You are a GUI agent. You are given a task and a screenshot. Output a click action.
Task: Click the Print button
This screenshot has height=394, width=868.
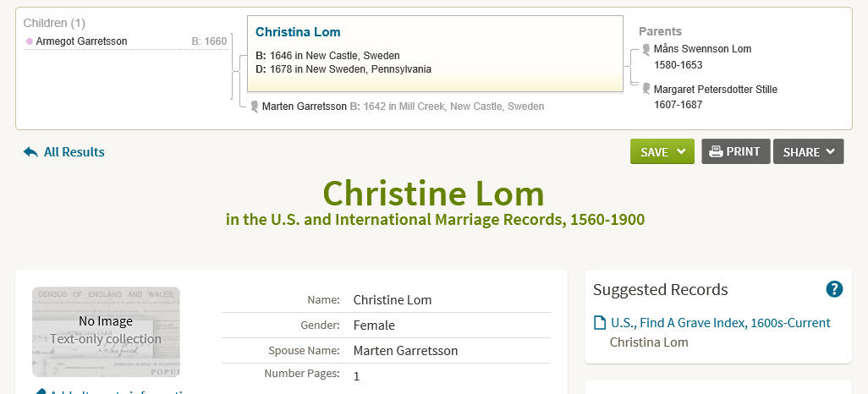point(736,151)
